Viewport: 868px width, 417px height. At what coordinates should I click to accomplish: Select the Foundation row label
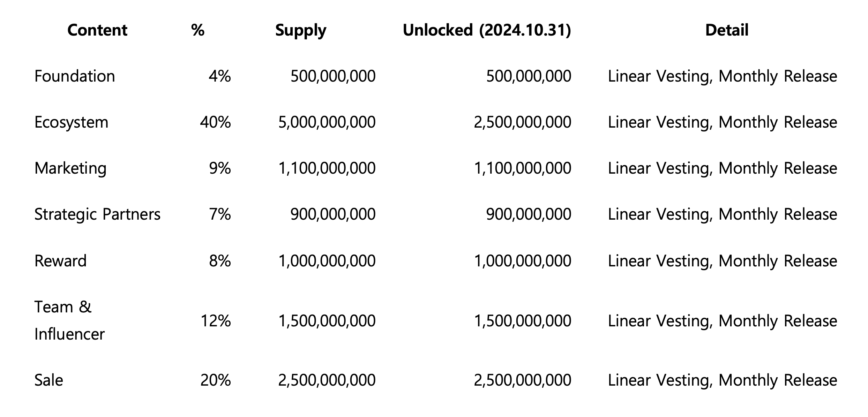(x=75, y=76)
